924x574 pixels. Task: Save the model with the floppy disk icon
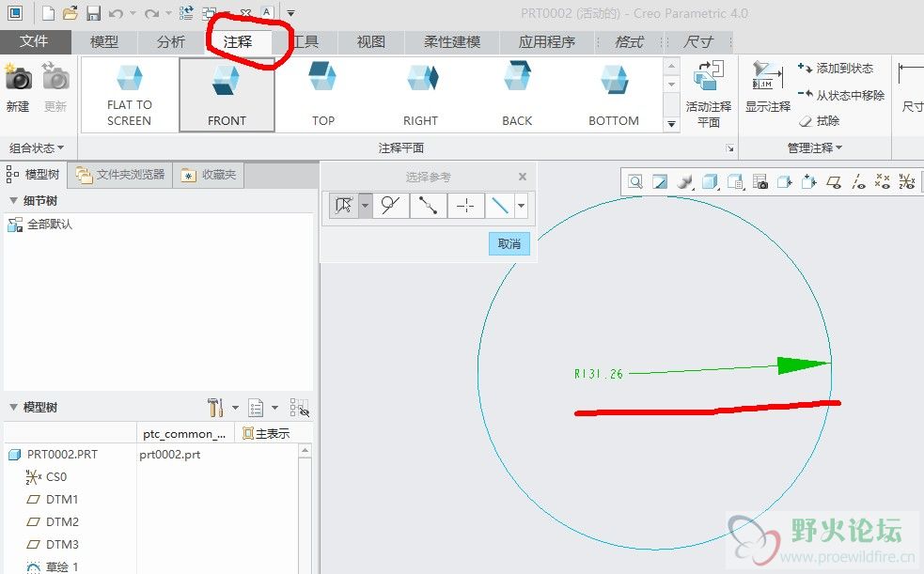(93, 12)
